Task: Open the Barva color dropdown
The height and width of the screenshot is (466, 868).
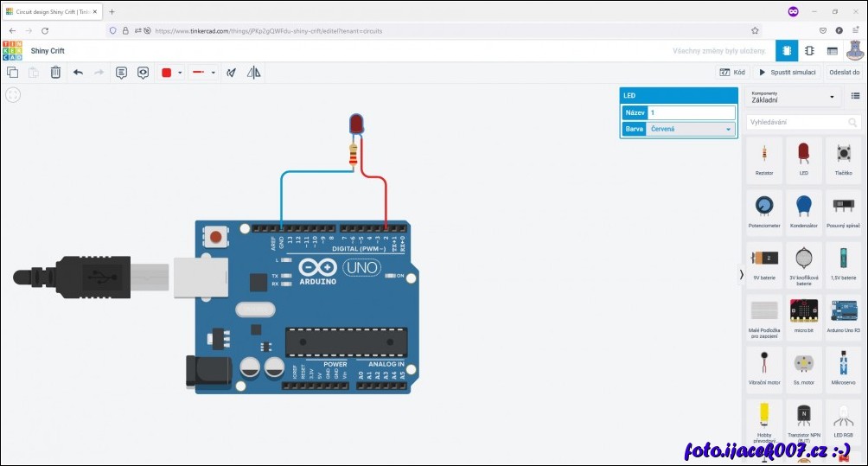Action: coord(691,130)
